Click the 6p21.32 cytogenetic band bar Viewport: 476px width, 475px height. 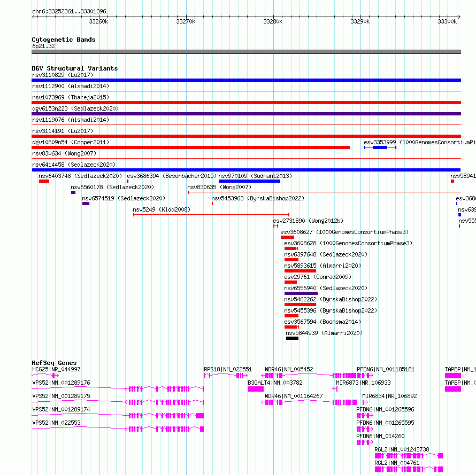point(246,52)
